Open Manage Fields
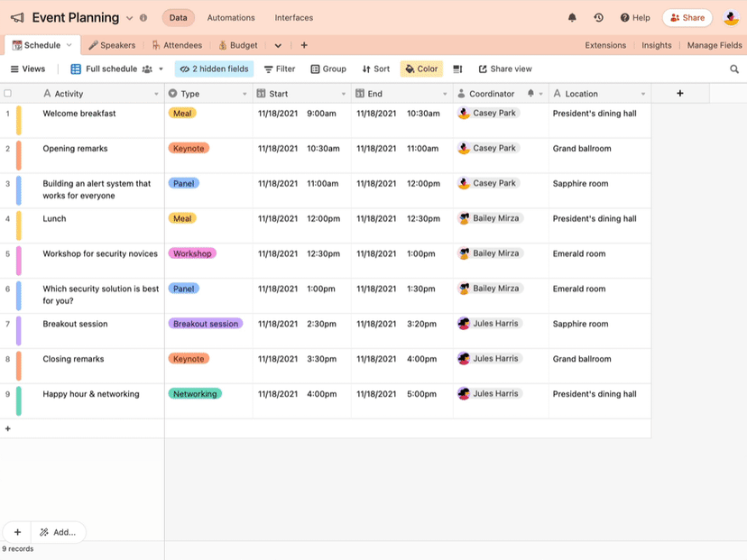The width and height of the screenshot is (747, 560). (715, 44)
